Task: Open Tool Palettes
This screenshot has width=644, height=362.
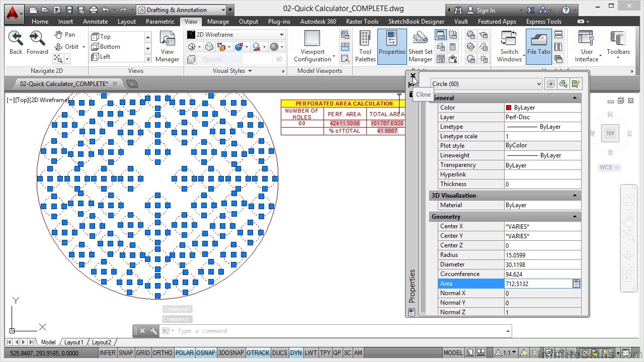Action: tap(365, 47)
